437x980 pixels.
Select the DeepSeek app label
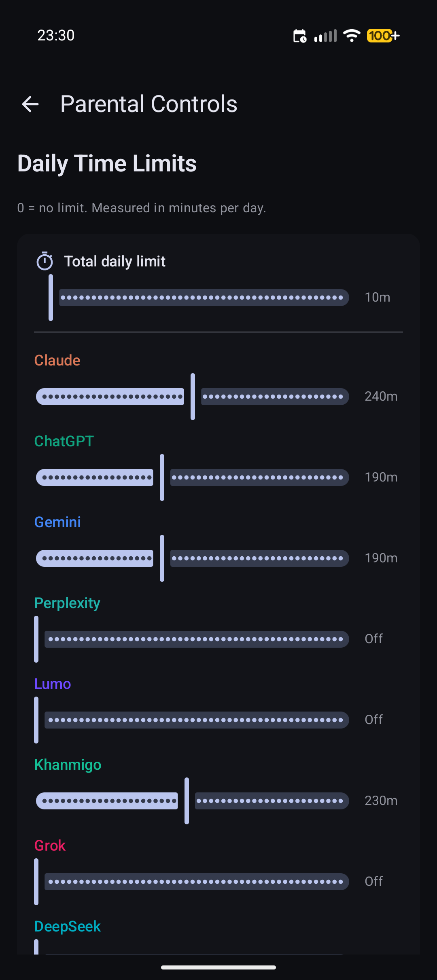click(x=67, y=926)
